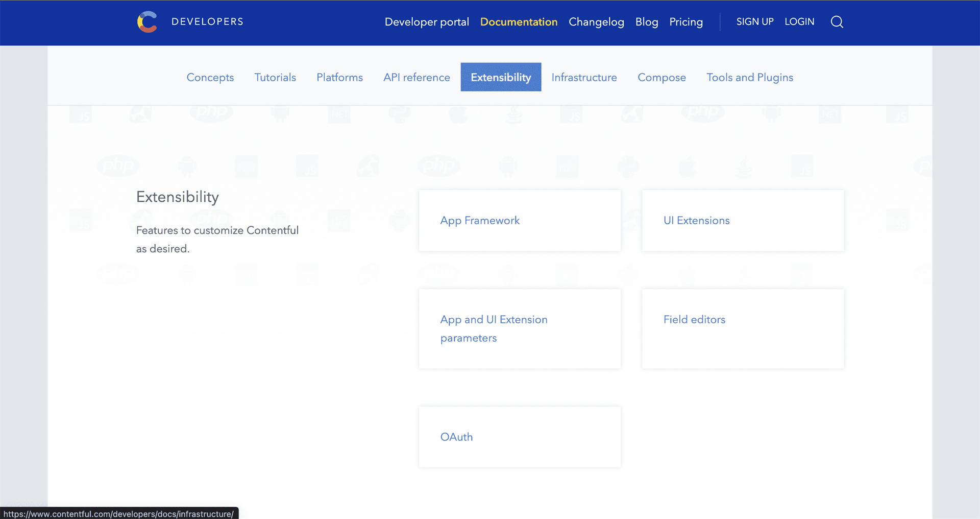Screen dimensions: 980x519
Task: Open the search magnifier
Action: 837,22
